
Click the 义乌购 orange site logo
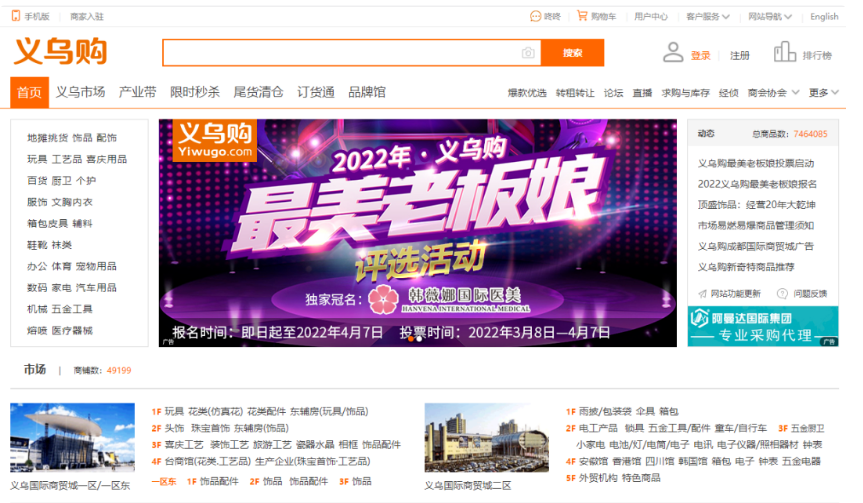point(60,52)
